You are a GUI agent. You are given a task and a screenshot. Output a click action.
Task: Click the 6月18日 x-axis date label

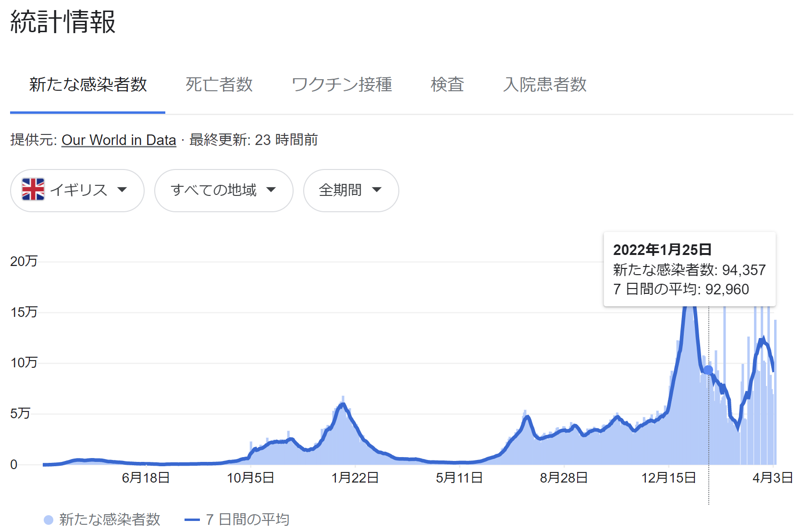pos(146,478)
